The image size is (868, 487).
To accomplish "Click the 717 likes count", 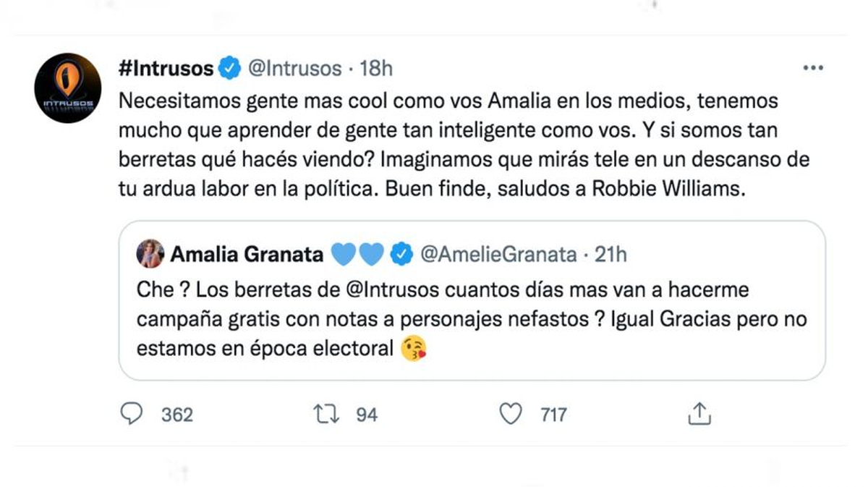I will [553, 415].
